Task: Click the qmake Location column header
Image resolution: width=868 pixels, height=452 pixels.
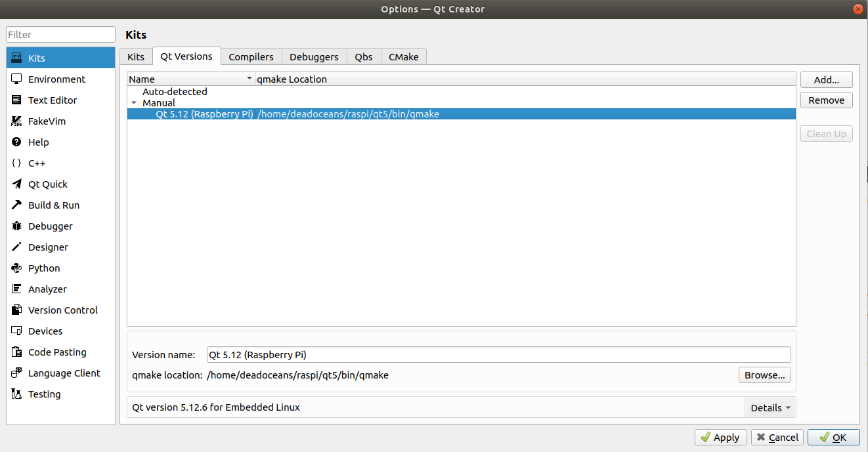Action: (525, 79)
